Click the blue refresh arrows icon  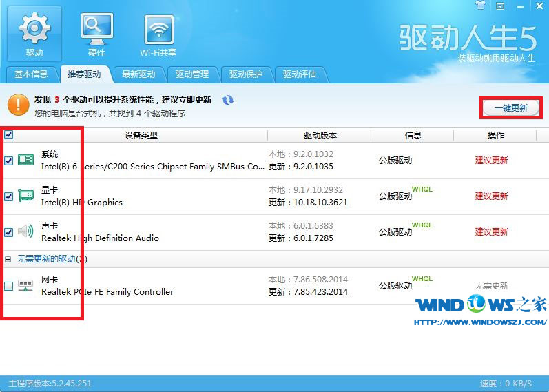coord(228,101)
